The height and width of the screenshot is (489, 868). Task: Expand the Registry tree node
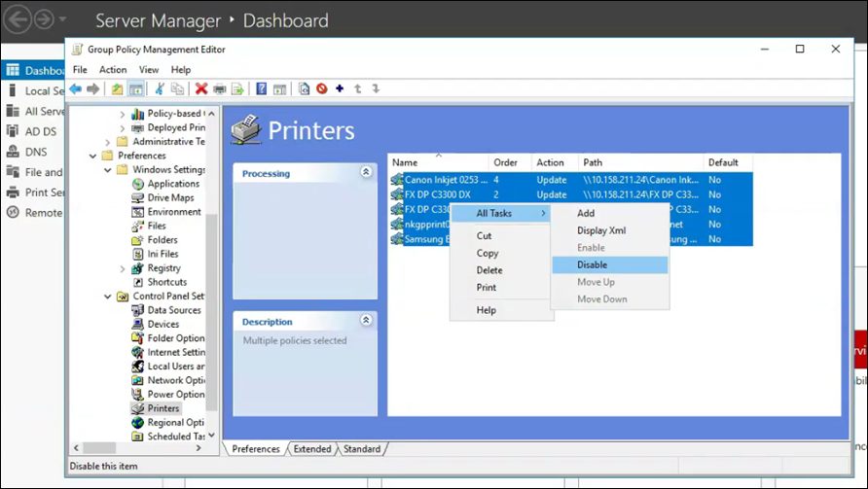coord(122,268)
